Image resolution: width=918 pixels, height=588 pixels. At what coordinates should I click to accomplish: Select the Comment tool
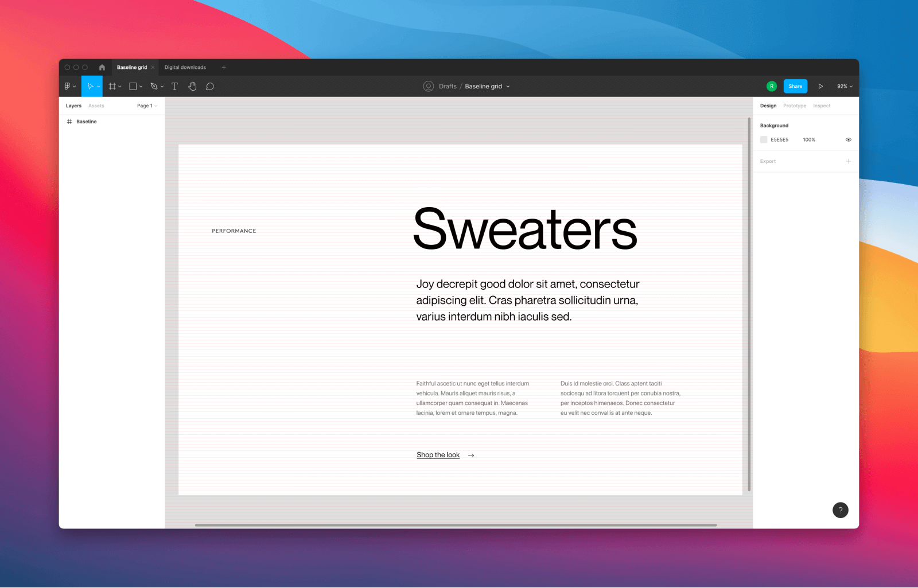[x=210, y=86]
